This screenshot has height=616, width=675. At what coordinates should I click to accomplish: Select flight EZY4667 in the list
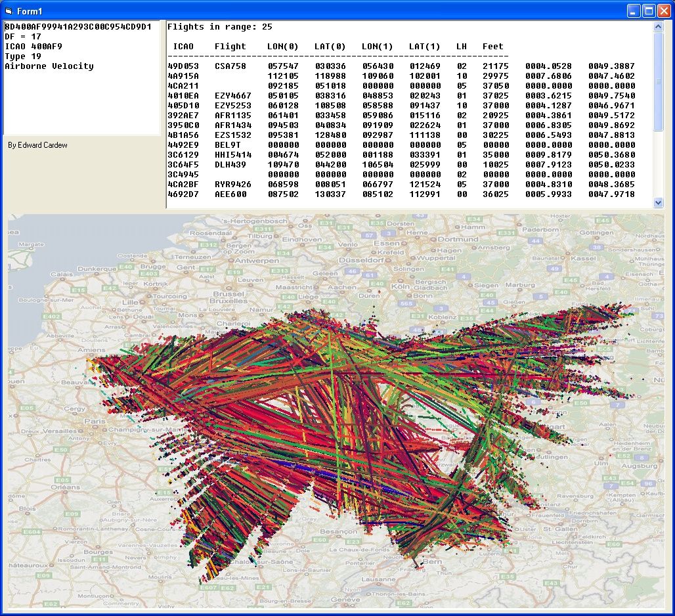[x=233, y=96]
